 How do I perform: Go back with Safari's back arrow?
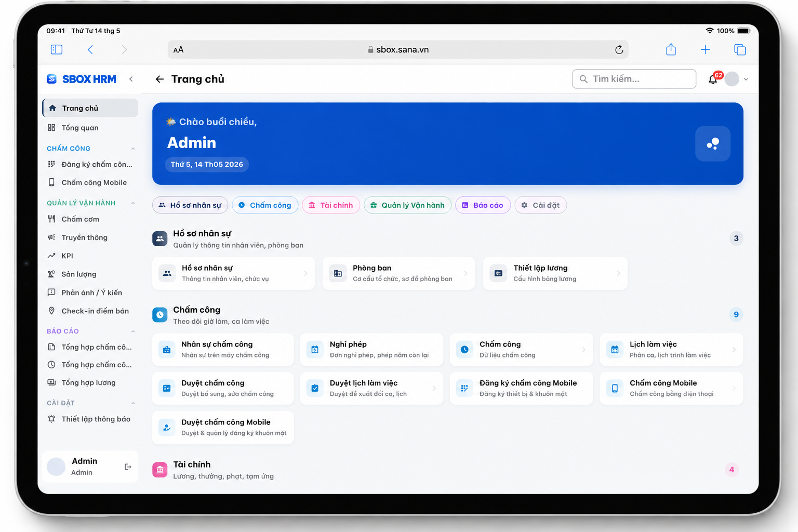(x=90, y=49)
